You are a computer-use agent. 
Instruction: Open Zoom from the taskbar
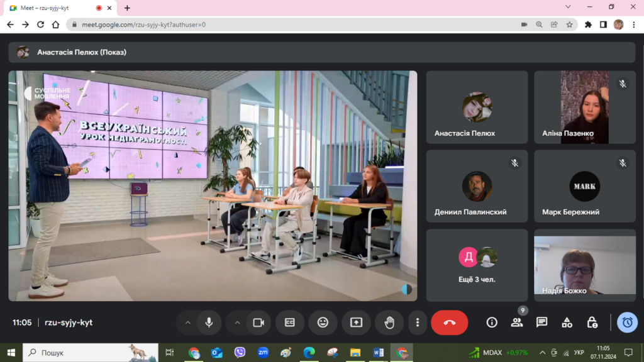(263, 353)
